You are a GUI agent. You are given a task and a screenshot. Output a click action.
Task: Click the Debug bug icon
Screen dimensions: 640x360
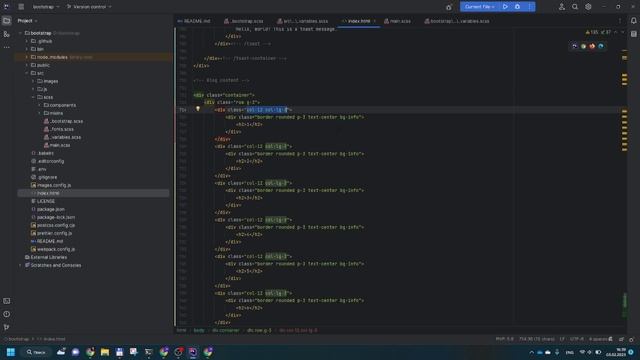tap(517, 7)
